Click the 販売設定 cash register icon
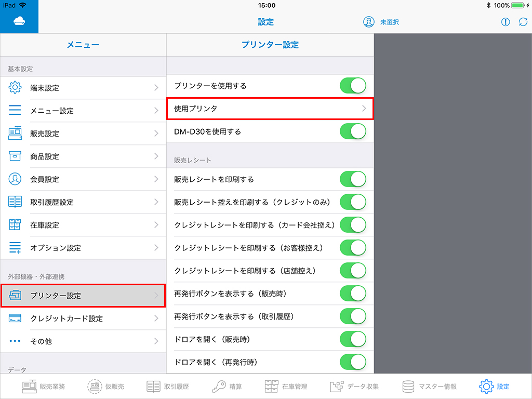The height and width of the screenshot is (399, 532). 16,134
